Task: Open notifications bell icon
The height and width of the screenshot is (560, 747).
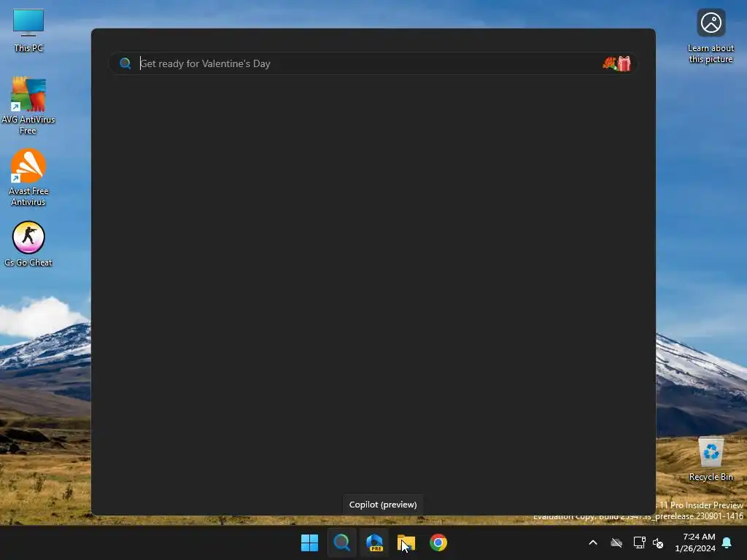Action: point(727,542)
